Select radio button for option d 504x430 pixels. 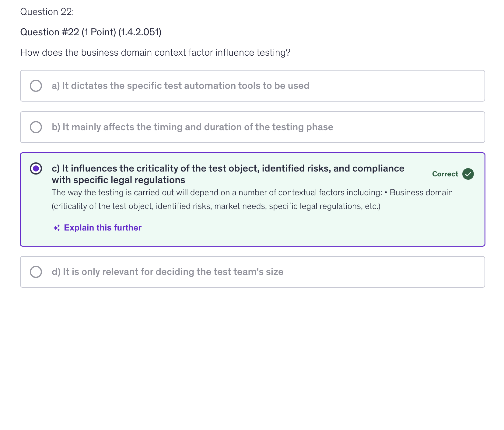point(36,271)
